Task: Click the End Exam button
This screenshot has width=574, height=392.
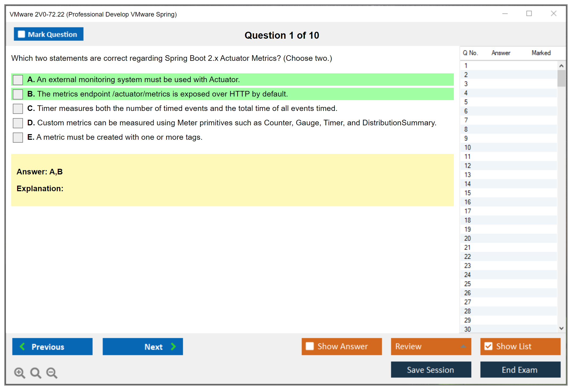Action: click(x=520, y=370)
